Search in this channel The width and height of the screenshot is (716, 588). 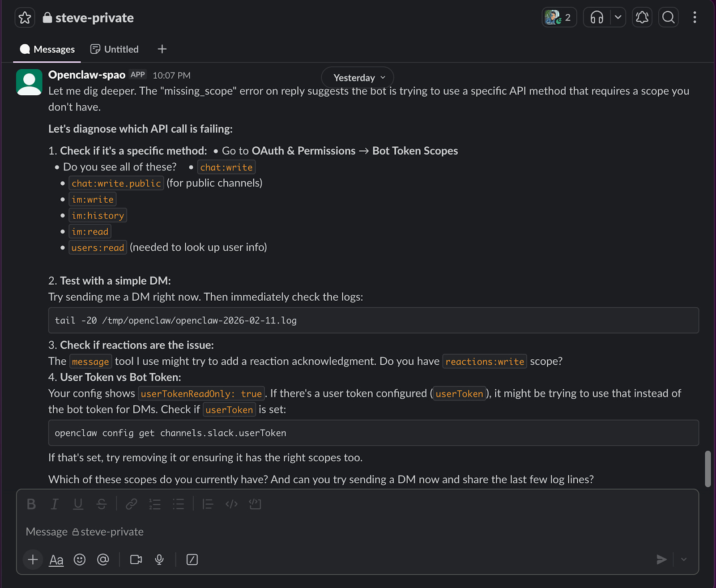pyautogui.click(x=669, y=17)
